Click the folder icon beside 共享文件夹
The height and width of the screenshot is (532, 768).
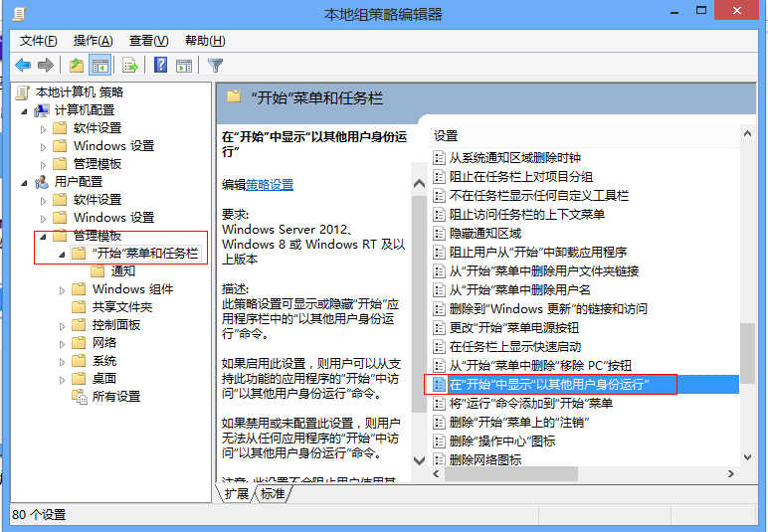pos(79,307)
